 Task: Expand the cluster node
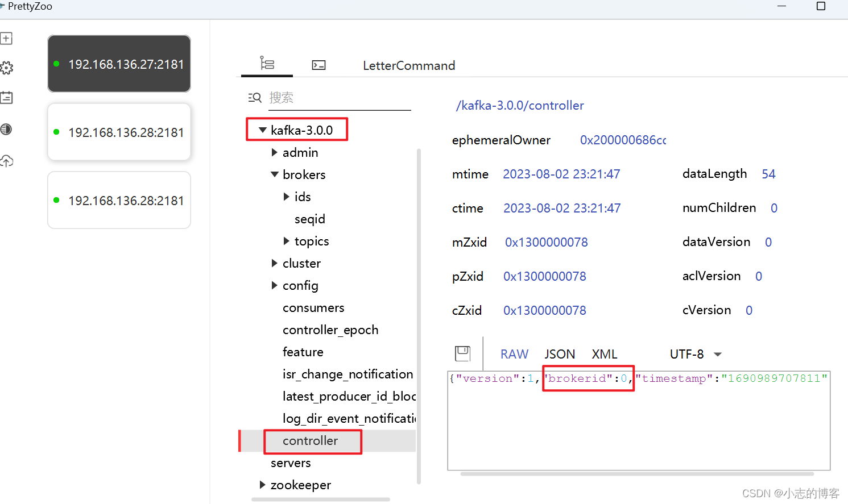point(275,263)
